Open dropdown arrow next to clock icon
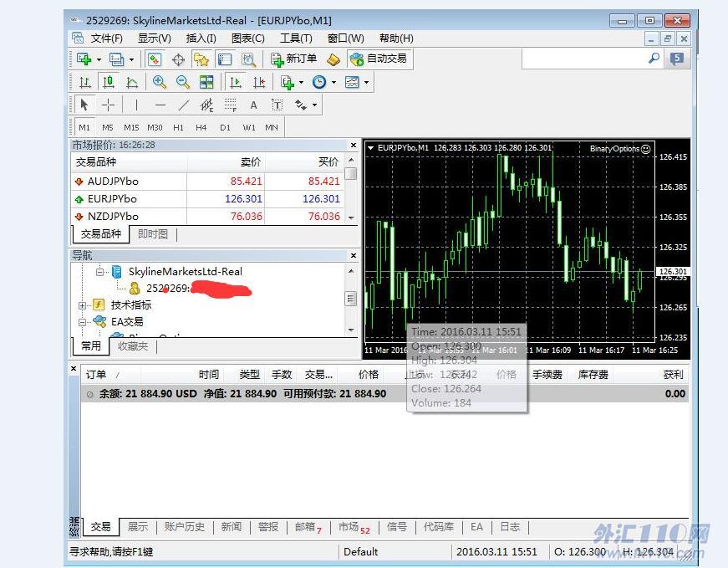The height and width of the screenshot is (568, 728). tap(333, 83)
